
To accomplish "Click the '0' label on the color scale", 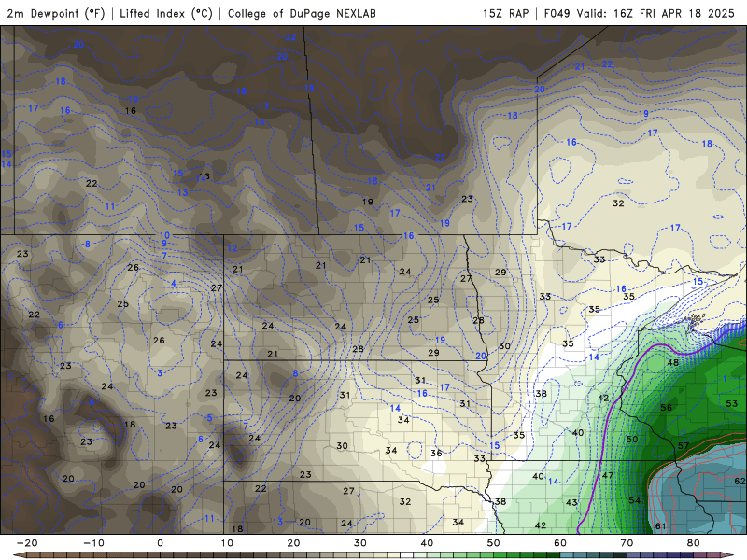I will click(160, 543).
